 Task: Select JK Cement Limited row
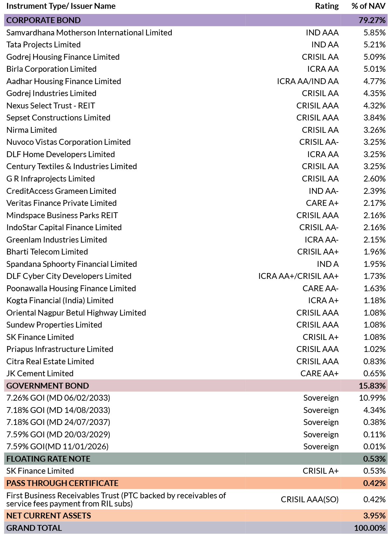[x=196, y=373]
